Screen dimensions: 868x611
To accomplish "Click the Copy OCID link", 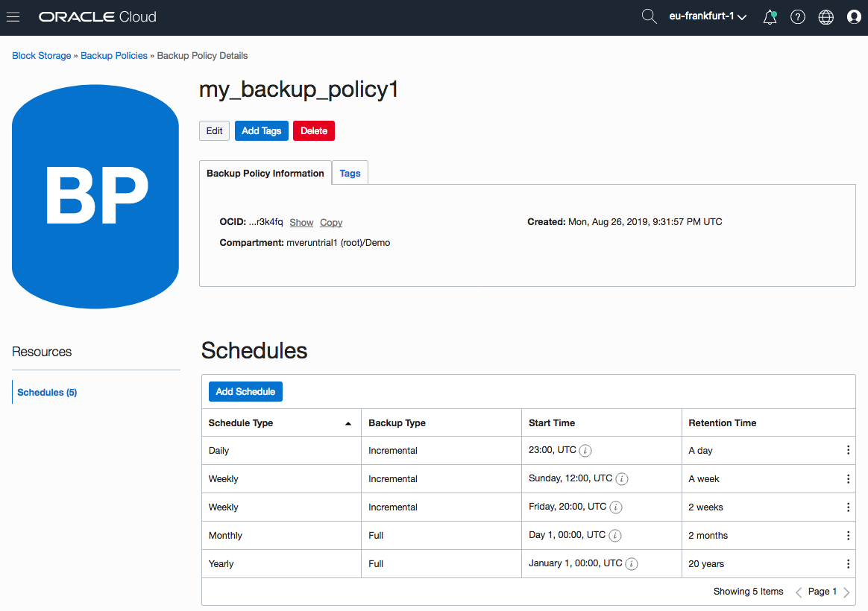I will [x=331, y=222].
